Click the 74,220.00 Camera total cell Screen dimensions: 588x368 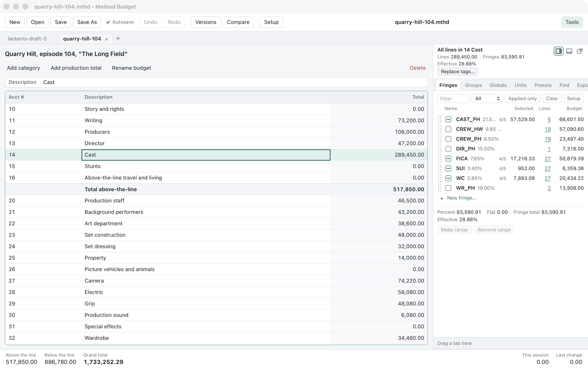coord(379,281)
